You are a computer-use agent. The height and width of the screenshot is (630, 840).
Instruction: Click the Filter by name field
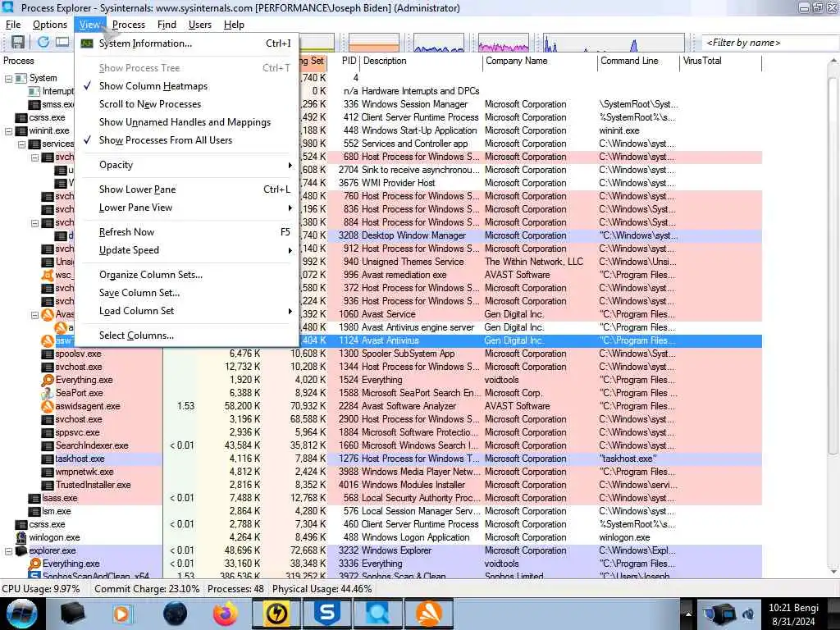point(770,43)
